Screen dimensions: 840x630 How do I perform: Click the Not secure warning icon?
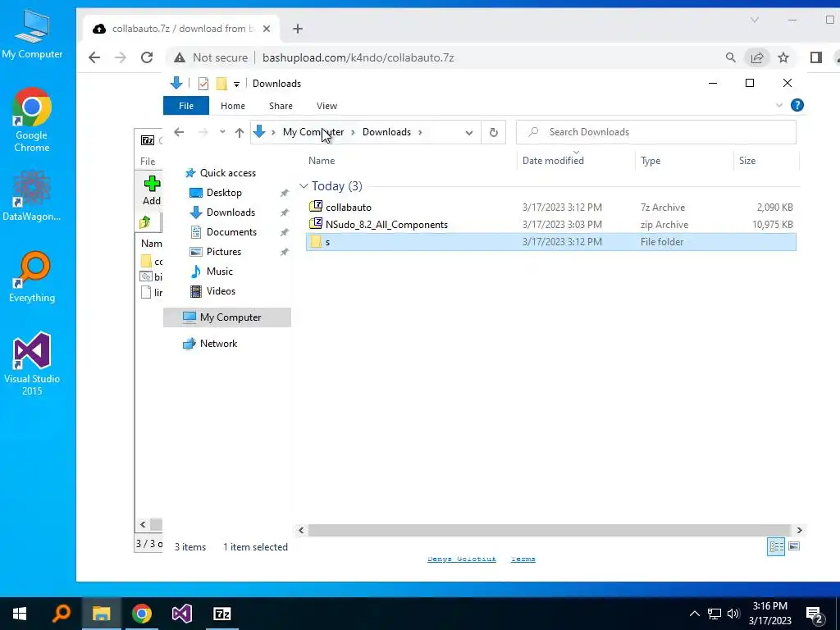180,57
